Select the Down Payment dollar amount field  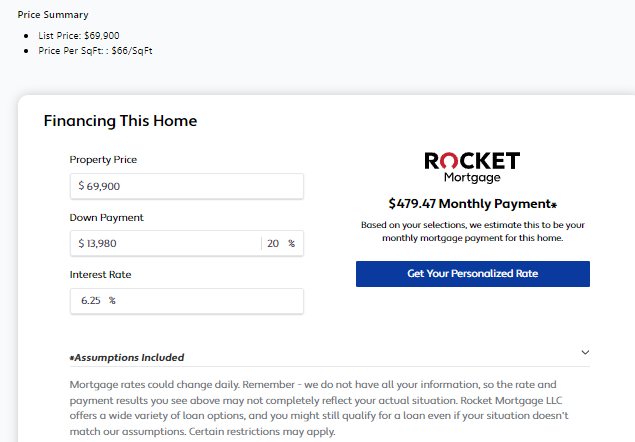click(165, 243)
